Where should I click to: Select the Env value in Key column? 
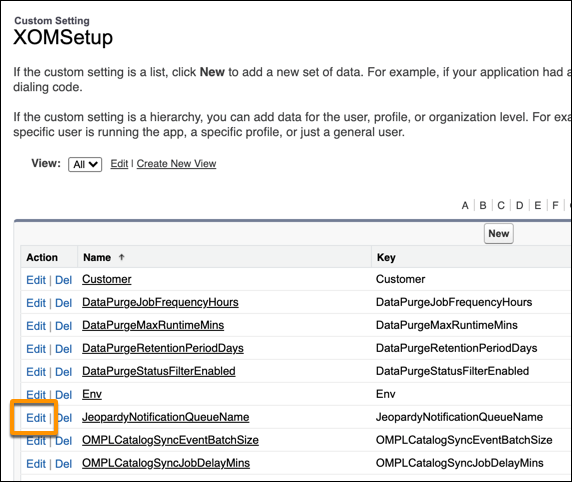coord(386,394)
